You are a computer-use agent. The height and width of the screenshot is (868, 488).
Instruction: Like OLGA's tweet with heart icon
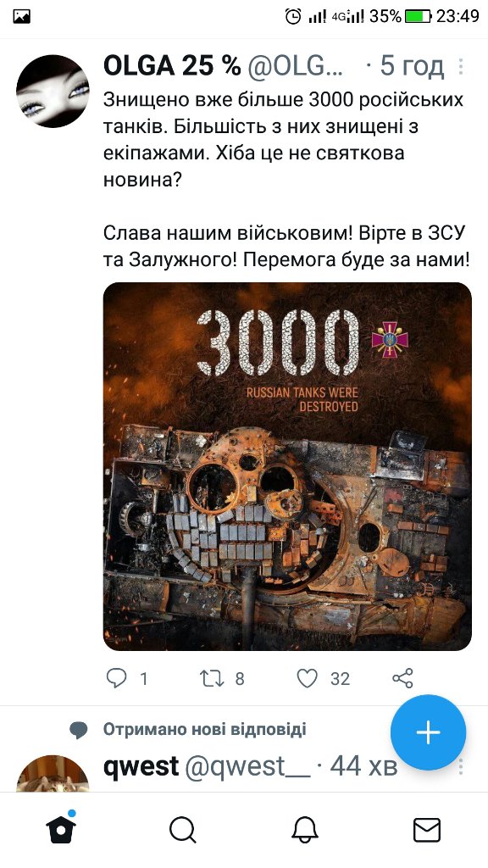(x=308, y=678)
